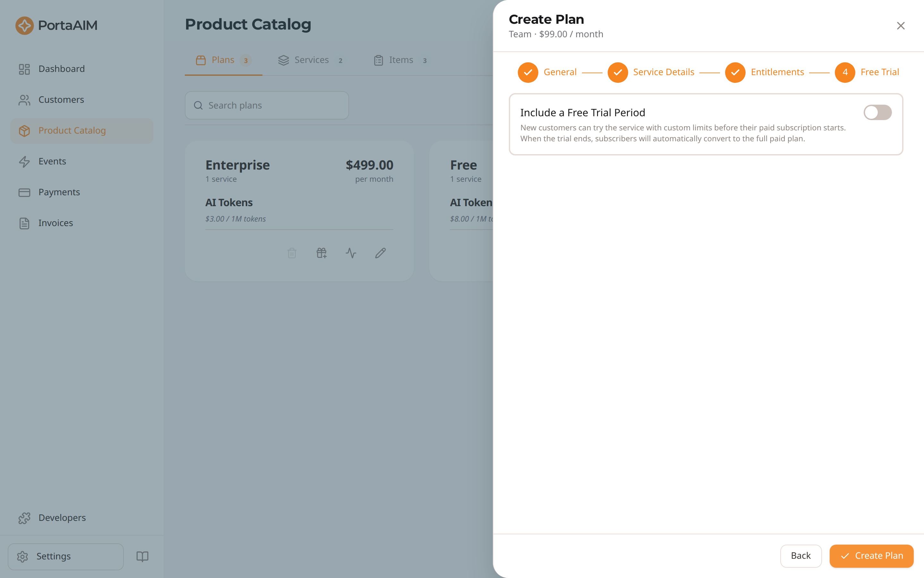
Task: Open the Dashboard sidebar item
Action: [82, 69]
